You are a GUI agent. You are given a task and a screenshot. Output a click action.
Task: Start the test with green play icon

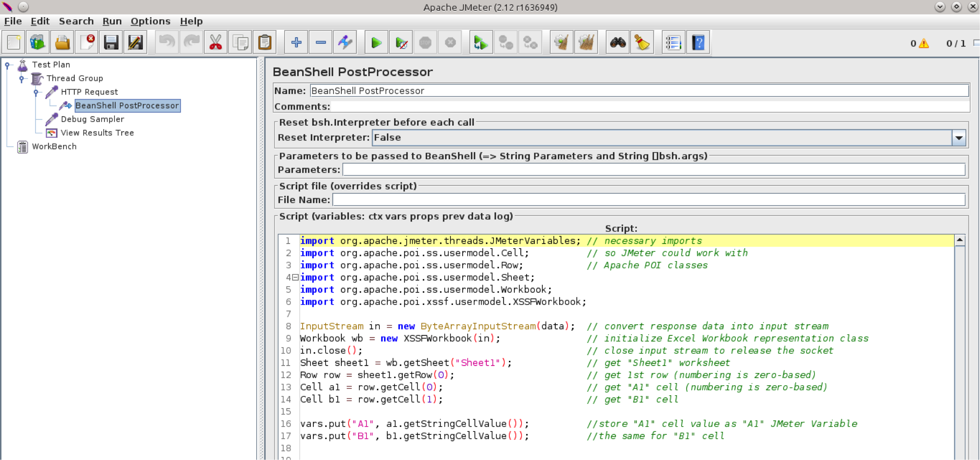[x=377, y=42]
